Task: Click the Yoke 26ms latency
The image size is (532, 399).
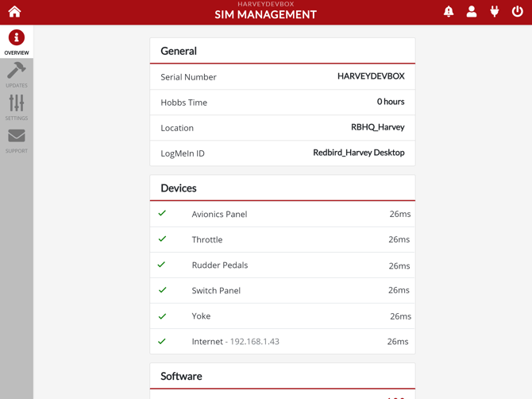Action: tap(400, 316)
